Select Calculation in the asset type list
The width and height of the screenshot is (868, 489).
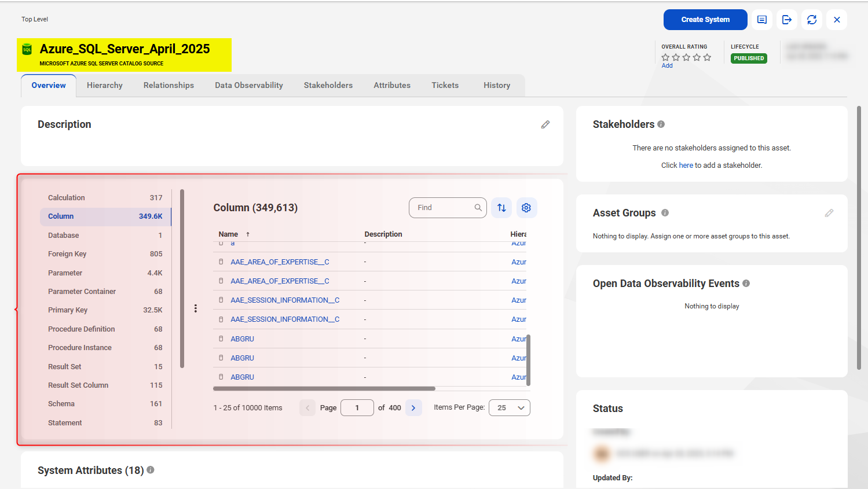[105, 198]
